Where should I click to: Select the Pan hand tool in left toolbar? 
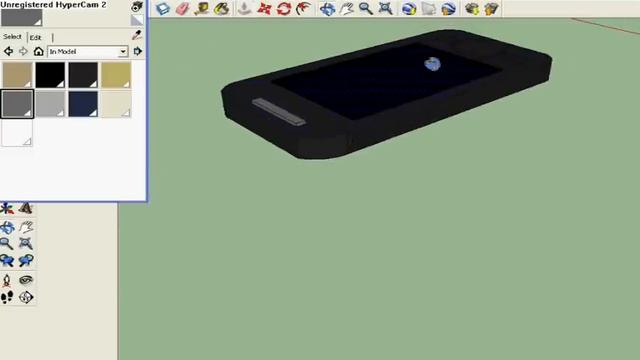pyautogui.click(x=26, y=227)
